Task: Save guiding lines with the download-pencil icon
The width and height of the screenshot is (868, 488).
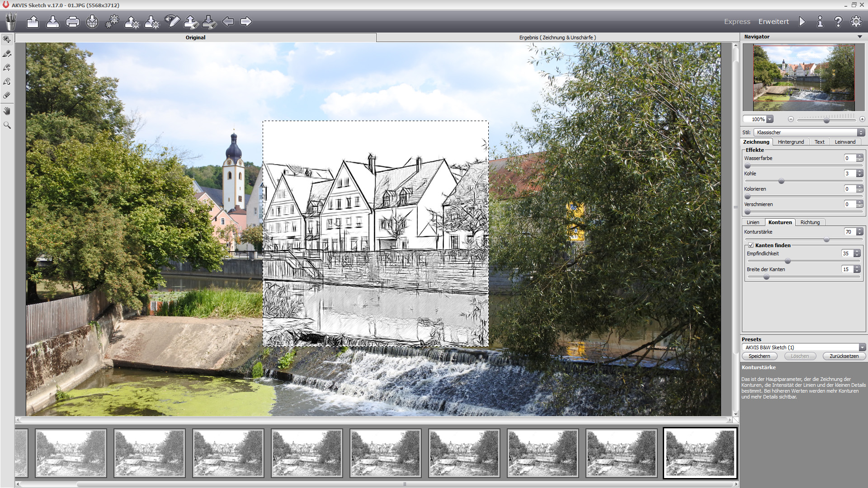Action: coord(209,22)
